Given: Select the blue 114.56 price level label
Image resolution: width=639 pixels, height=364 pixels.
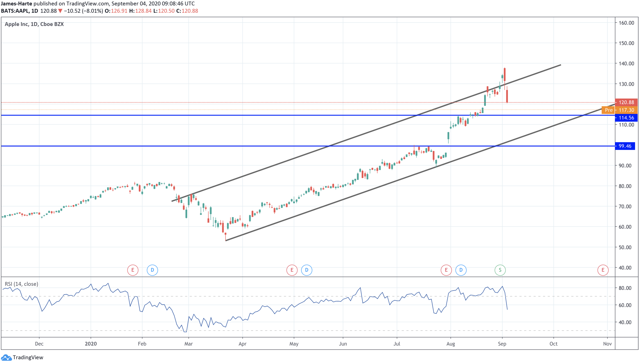Looking at the screenshot, I should (626, 118).
